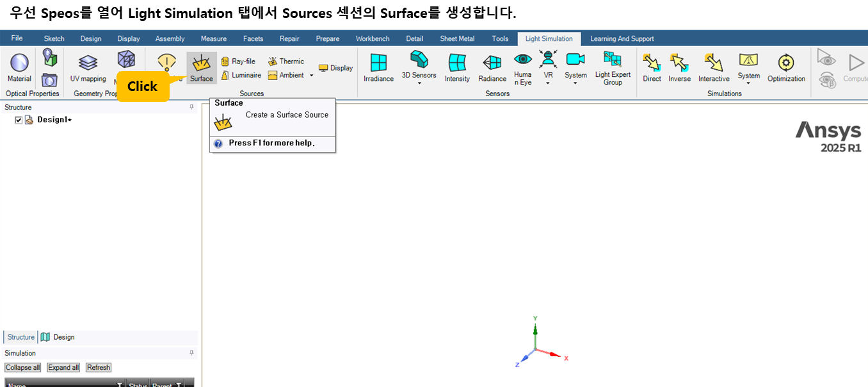This screenshot has height=387, width=868.
Task: Switch to the Structure panel tab
Action: (20, 337)
